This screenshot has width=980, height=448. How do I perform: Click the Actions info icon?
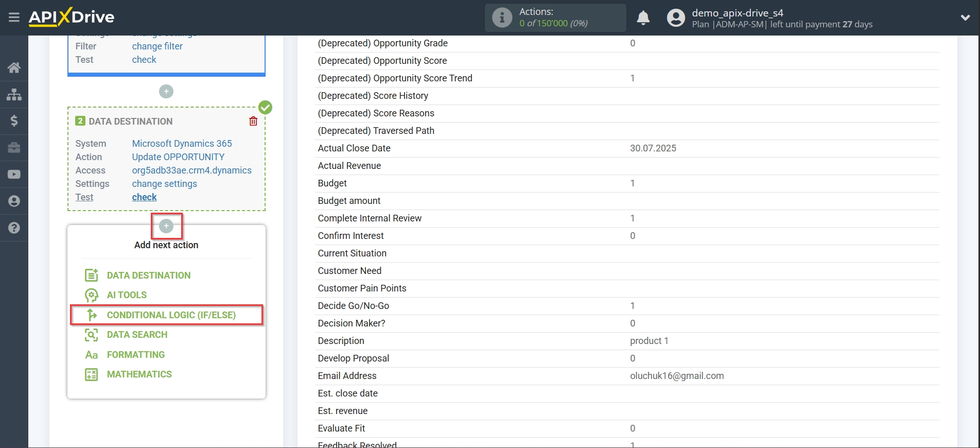pos(502,18)
